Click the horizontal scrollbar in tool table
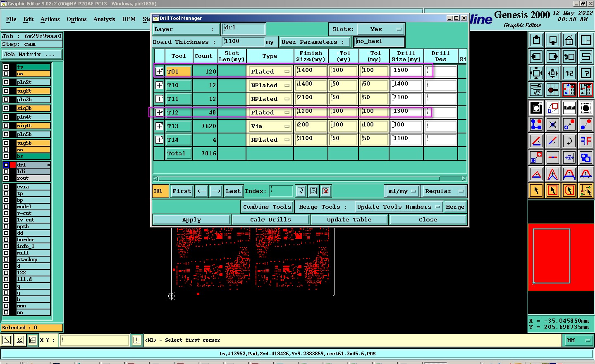This screenshot has height=364, width=595. coord(310,178)
